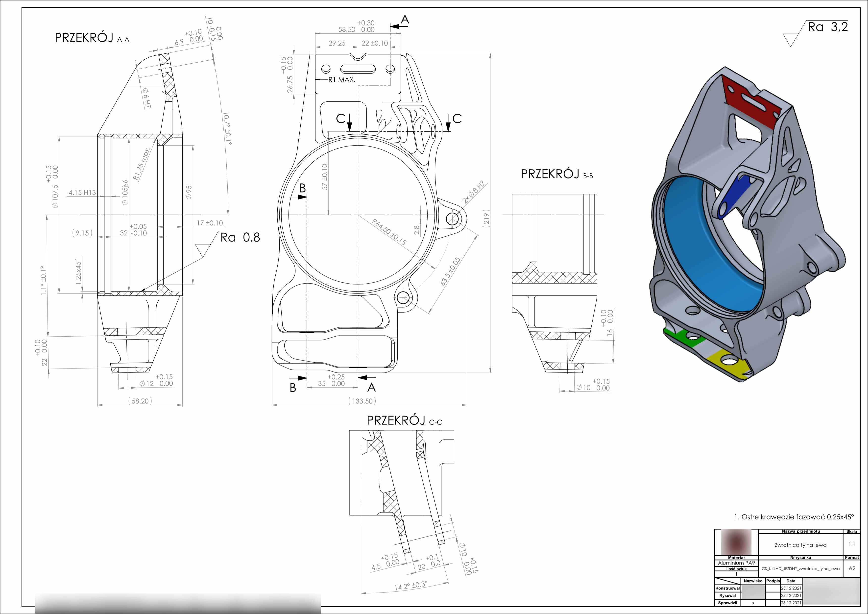
Task: Click the Ra 3,2 surface roughness symbol
Action: 816,33
